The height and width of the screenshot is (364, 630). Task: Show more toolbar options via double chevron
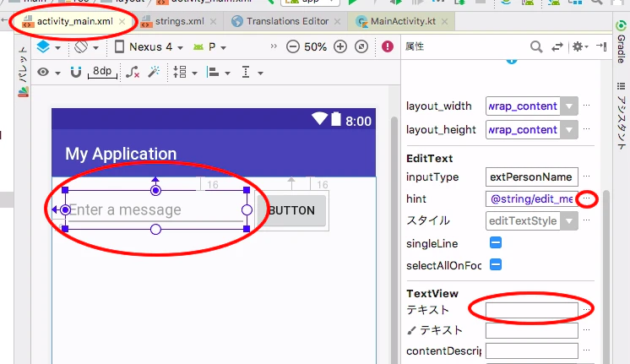[274, 46]
